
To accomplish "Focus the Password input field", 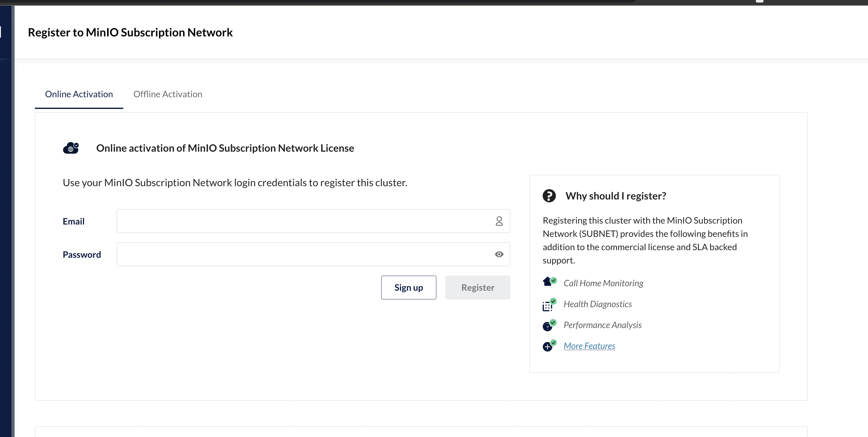I will point(303,254).
